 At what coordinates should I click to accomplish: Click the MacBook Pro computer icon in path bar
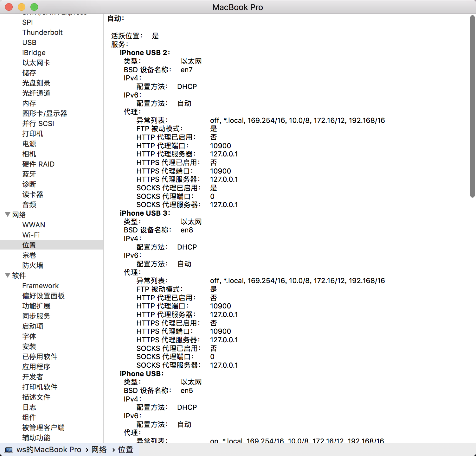(x=9, y=450)
